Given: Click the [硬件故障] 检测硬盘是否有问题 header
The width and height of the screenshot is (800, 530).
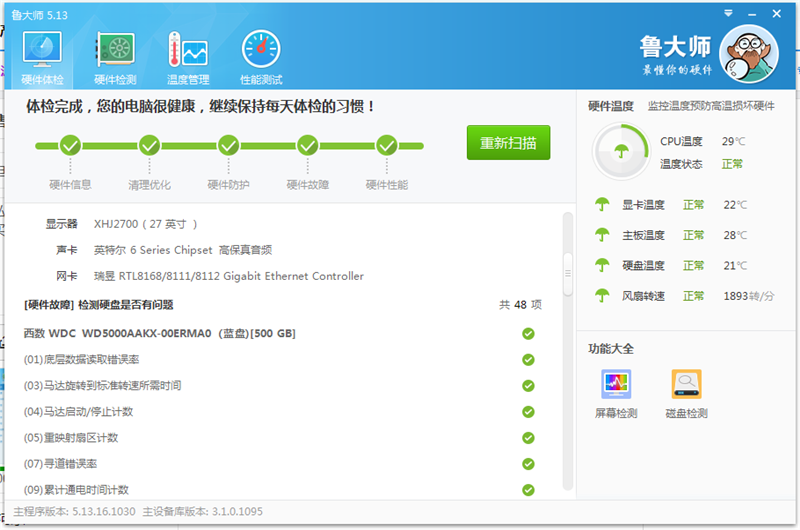Looking at the screenshot, I should (98, 305).
